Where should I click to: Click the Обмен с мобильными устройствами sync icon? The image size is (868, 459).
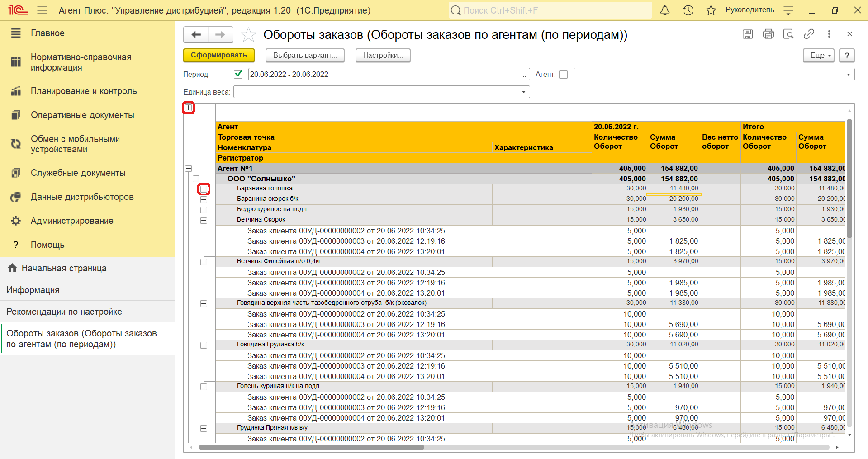click(16, 144)
